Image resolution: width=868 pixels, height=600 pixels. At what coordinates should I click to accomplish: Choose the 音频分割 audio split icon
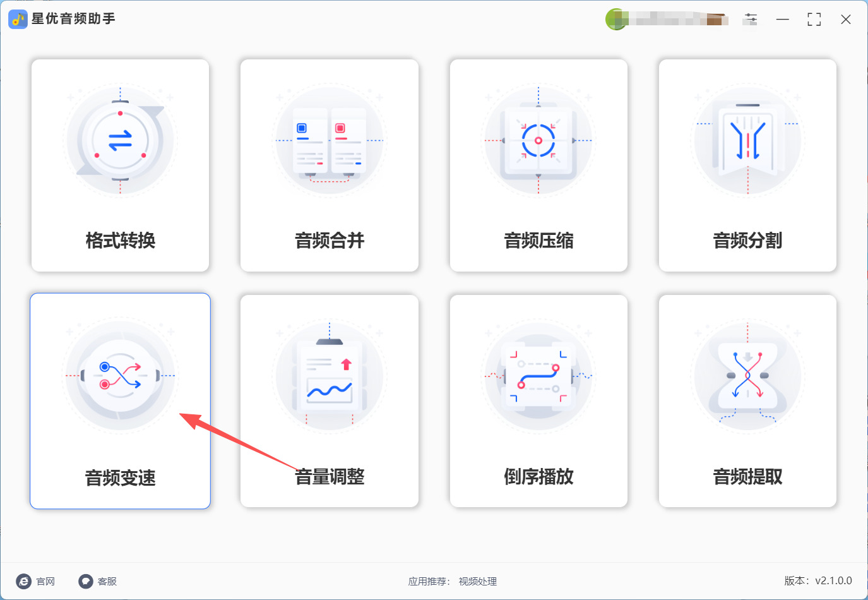click(747, 140)
